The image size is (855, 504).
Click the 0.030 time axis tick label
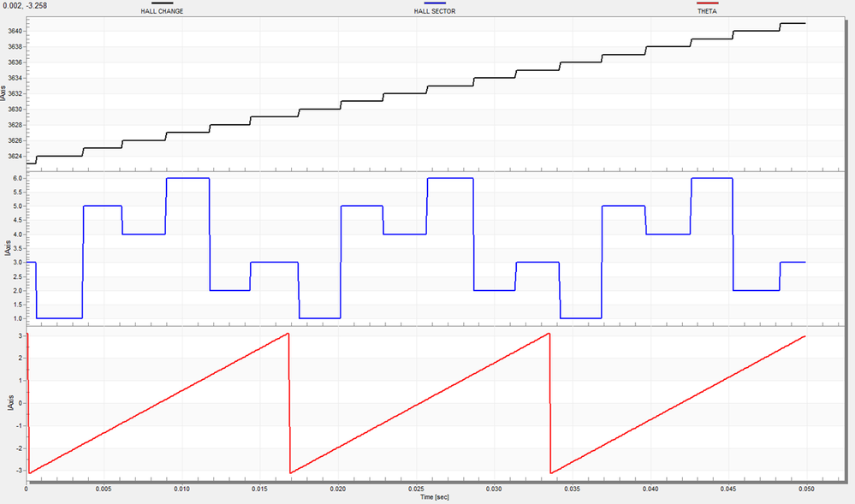tap(494, 489)
